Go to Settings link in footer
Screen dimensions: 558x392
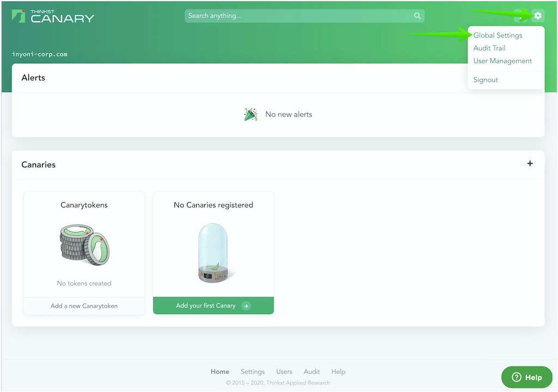[253, 372]
